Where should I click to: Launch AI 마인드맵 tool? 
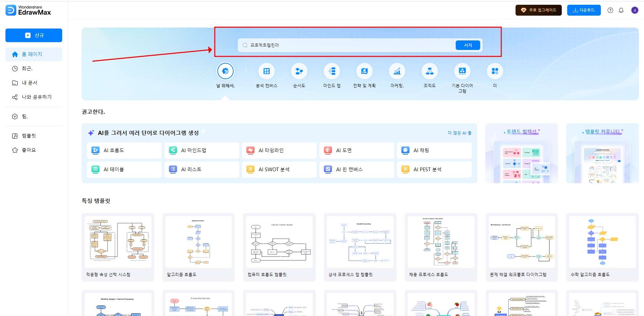[202, 150]
